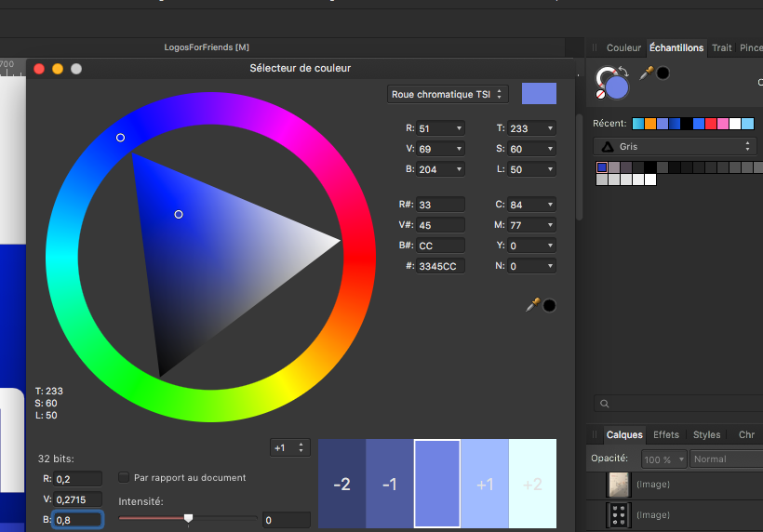Click the 32 bits V field 0,2715

77,499
